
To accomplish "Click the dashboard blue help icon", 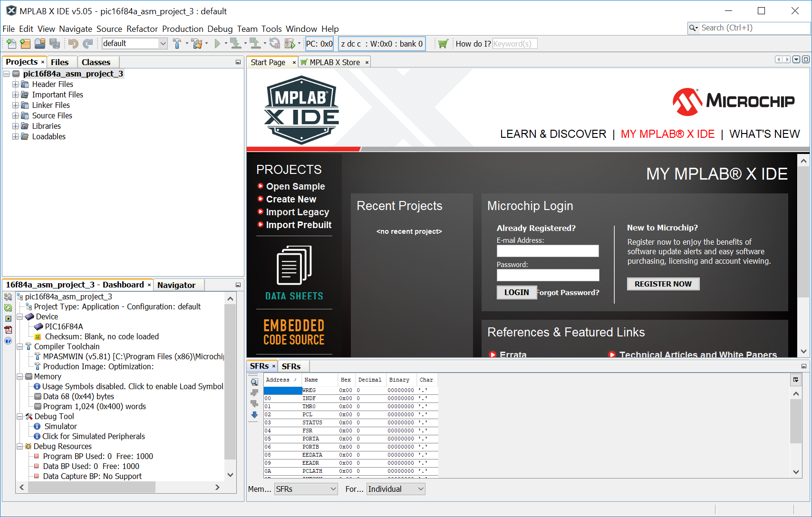I will click(x=8, y=341).
